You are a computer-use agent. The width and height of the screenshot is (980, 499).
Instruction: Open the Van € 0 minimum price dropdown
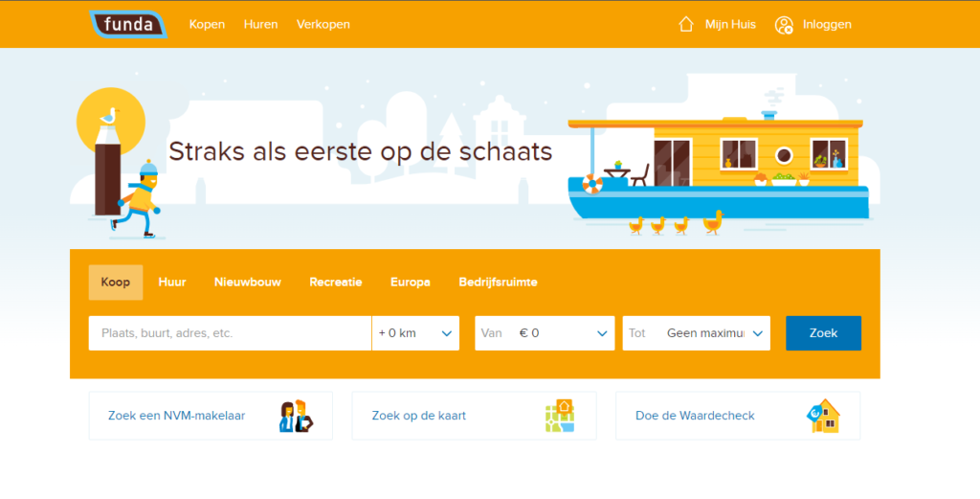[545, 333]
